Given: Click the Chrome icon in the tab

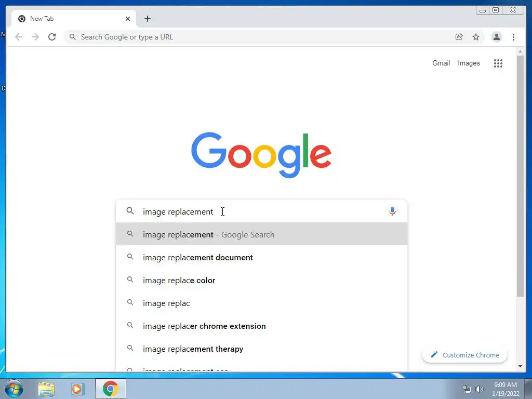Looking at the screenshot, I should pyautogui.click(x=22, y=19).
